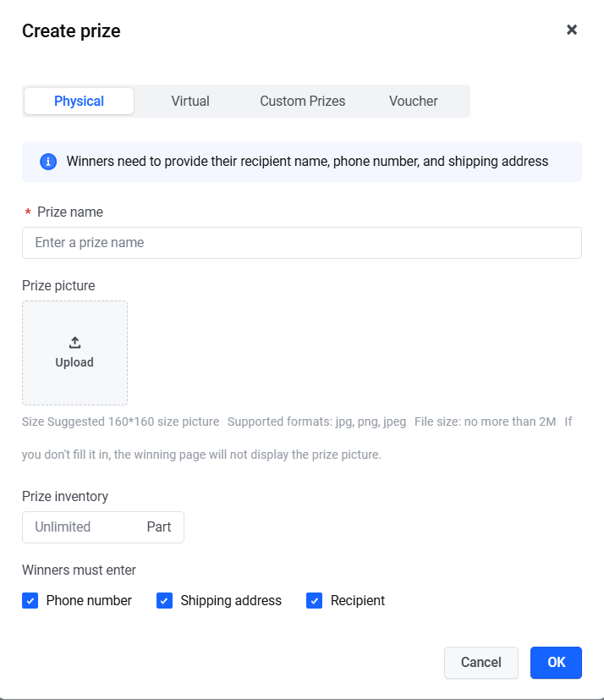Screen dimensions: 604x700
Task: Click the Part unit suffix
Action: click(x=159, y=527)
